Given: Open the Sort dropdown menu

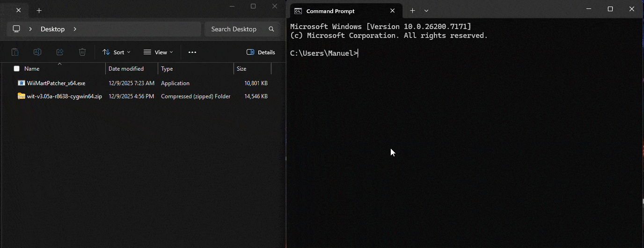Looking at the screenshot, I should 117,52.
